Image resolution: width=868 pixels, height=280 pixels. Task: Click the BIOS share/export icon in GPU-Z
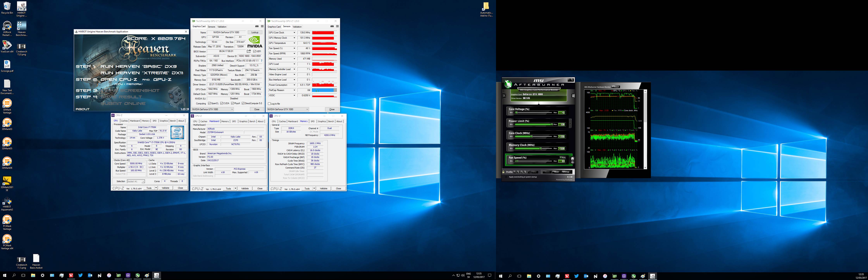(249, 51)
